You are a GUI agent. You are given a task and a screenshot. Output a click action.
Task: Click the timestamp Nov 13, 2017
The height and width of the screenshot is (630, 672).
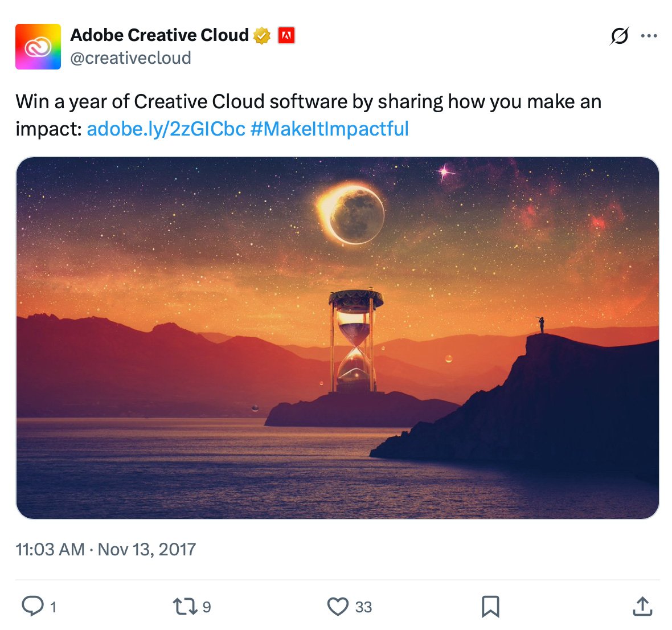[105, 550]
